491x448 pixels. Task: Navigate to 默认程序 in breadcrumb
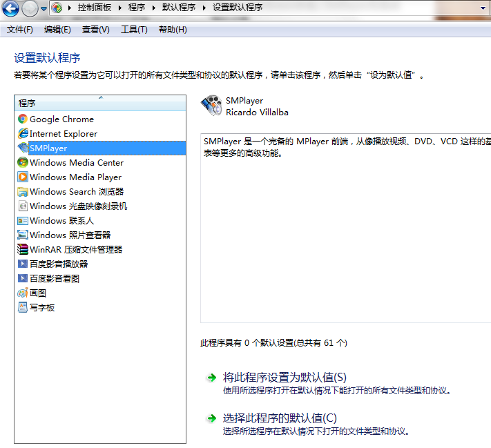[x=179, y=8]
